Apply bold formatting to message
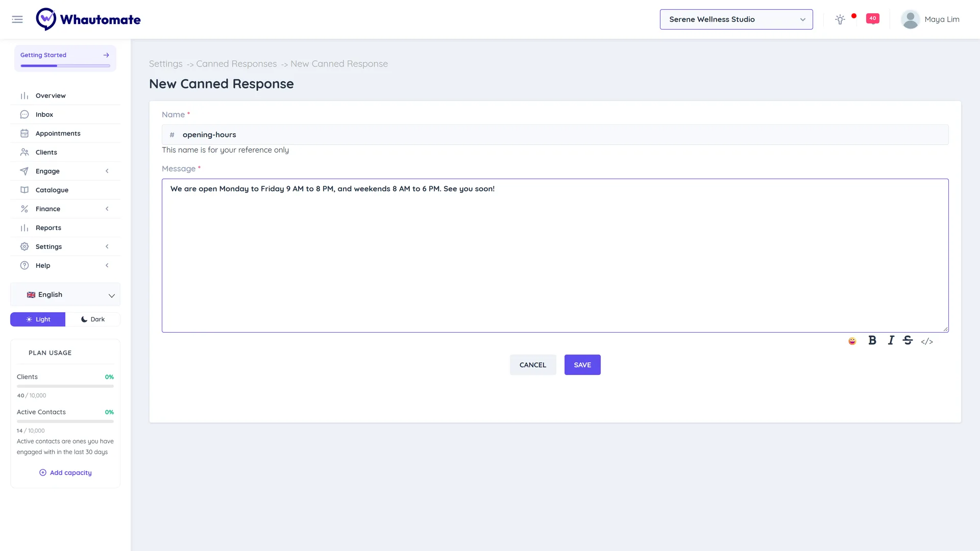Image resolution: width=980 pixels, height=551 pixels. (x=872, y=340)
